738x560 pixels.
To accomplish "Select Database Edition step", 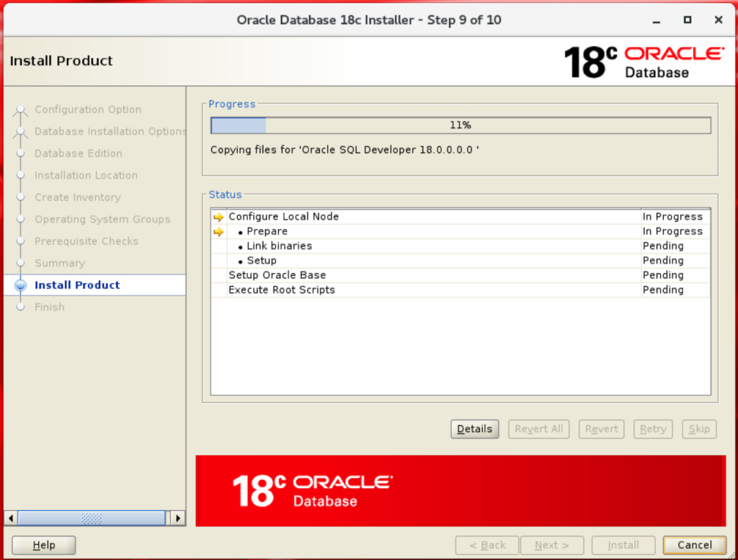I will point(78,154).
